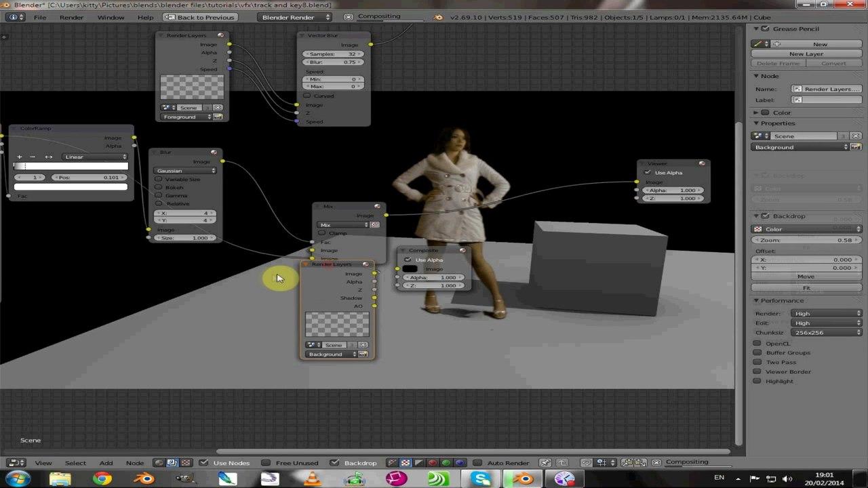Adjust the Zoom 0.58 slider in Backdrop panel
868x488 pixels.
tap(806, 240)
